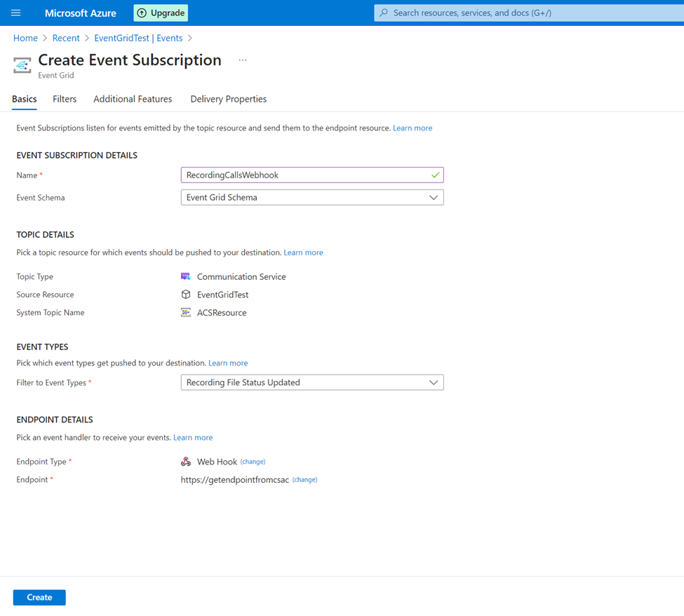Open the hamburger portal menu
This screenshot has width=684, height=616.
coord(15,13)
